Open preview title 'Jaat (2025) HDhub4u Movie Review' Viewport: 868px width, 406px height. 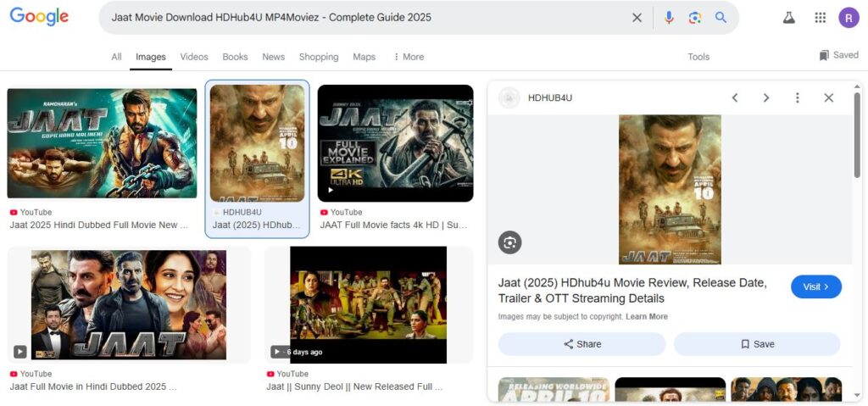632,291
